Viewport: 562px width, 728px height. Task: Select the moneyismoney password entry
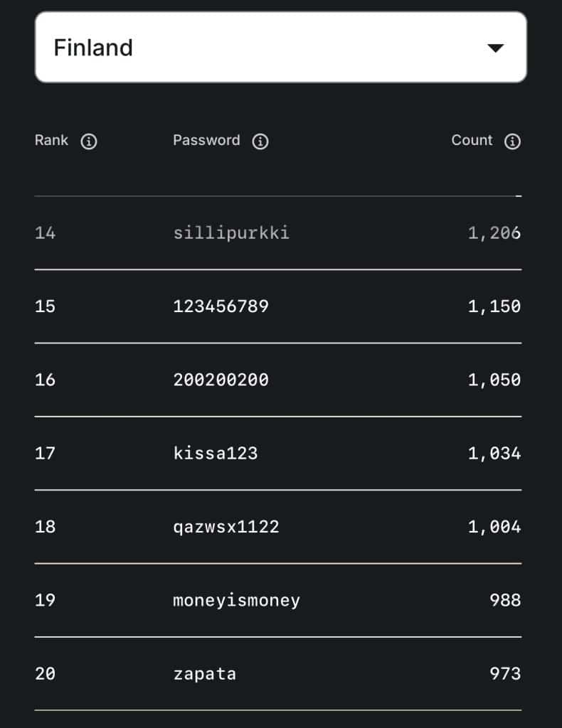[236, 600]
